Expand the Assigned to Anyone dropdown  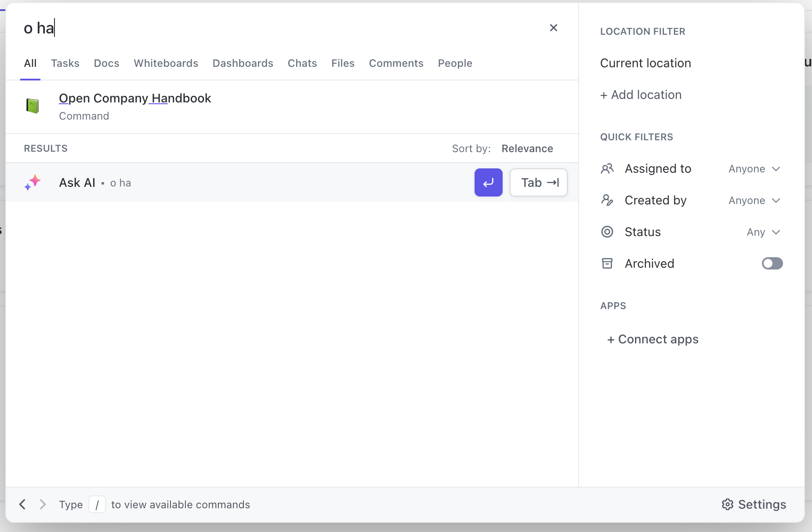click(x=754, y=169)
